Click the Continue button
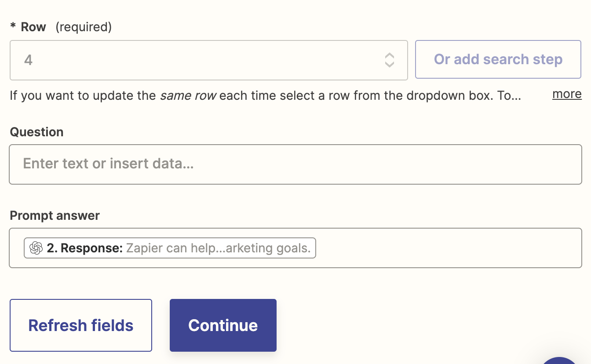 [x=223, y=325]
